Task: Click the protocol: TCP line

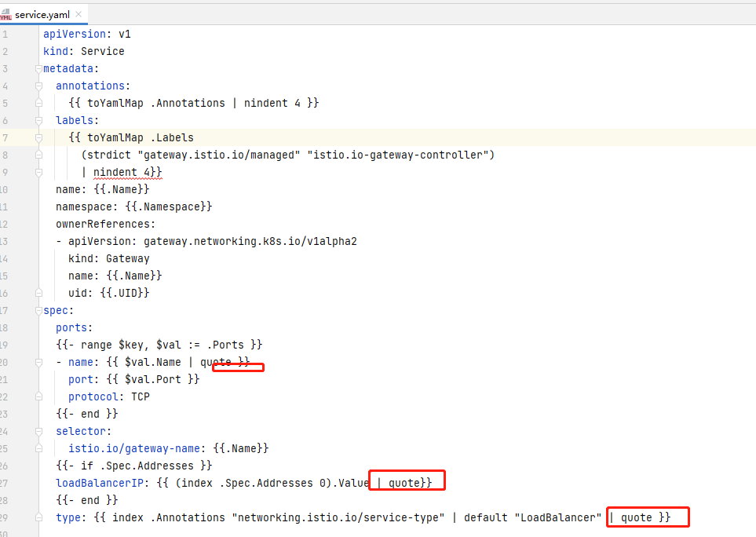Action: [x=108, y=397]
